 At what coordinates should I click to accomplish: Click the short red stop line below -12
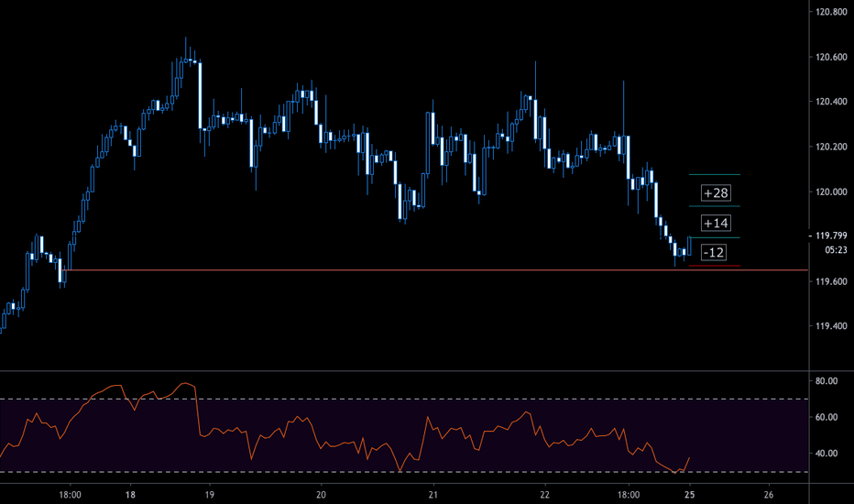tap(714, 267)
